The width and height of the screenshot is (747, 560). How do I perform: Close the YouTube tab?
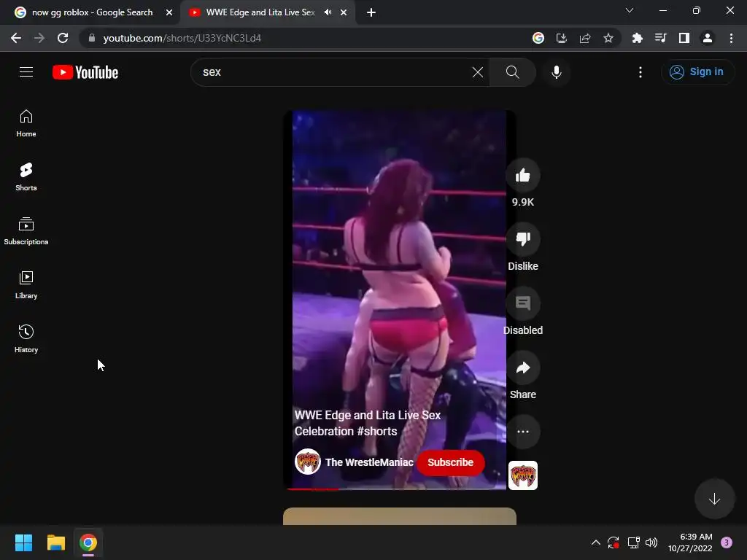pyautogui.click(x=344, y=12)
